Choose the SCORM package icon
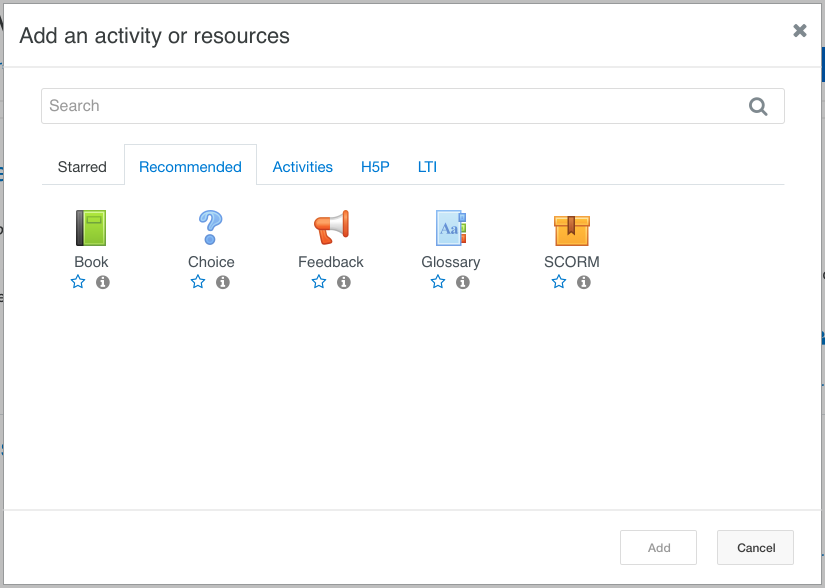Viewport: 825px width, 588px height. (572, 228)
